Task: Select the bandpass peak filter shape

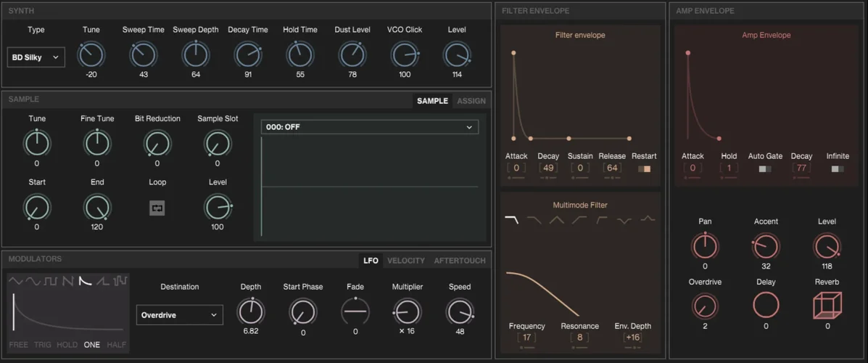Action: click(556, 219)
